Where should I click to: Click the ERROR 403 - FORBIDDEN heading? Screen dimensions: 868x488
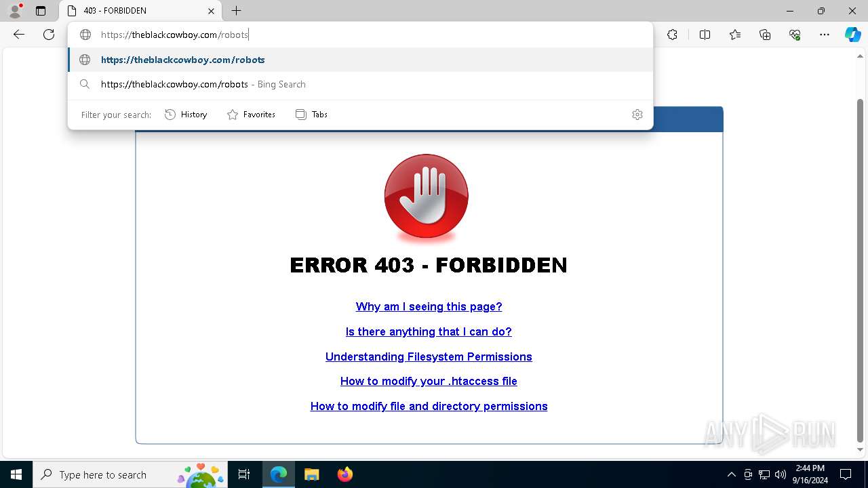pyautogui.click(x=429, y=265)
